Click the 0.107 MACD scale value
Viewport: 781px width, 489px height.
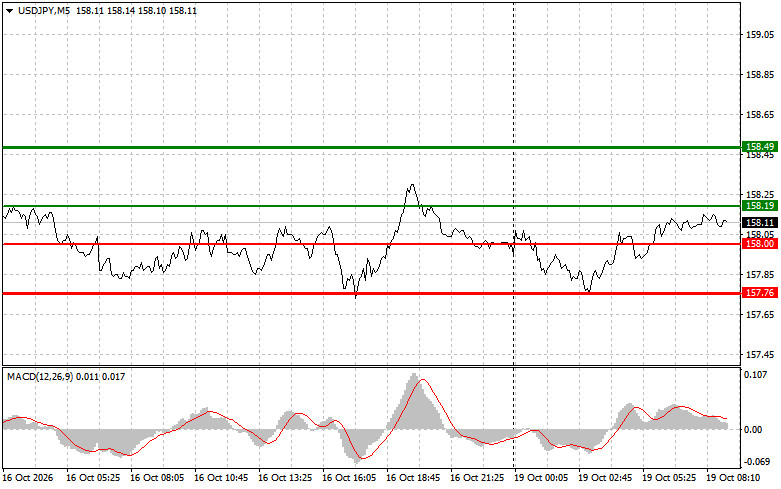pyautogui.click(x=756, y=374)
